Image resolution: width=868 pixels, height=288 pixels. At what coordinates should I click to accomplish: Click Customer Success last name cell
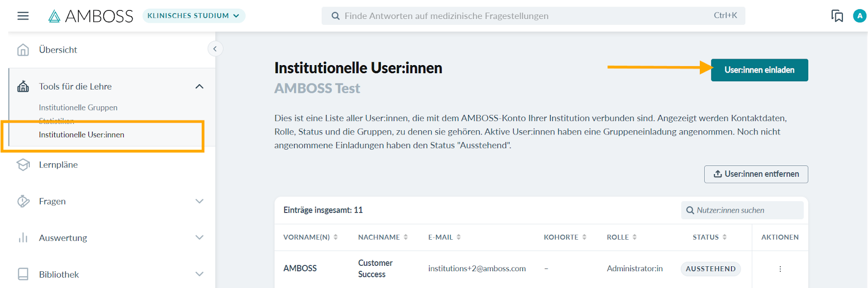point(375,268)
